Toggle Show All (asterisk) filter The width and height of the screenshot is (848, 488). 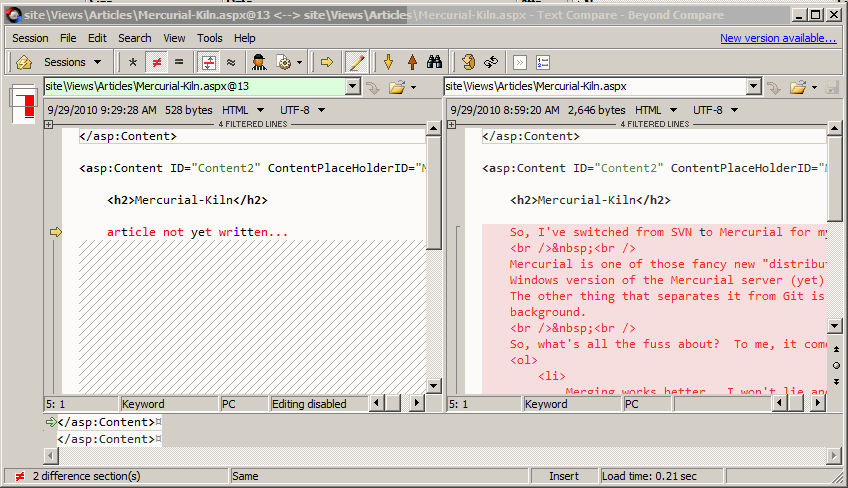132,62
